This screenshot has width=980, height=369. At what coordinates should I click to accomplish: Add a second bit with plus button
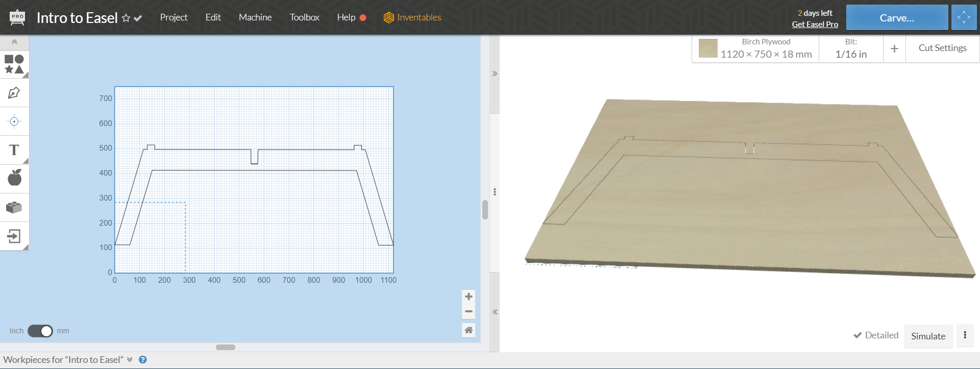coord(894,48)
